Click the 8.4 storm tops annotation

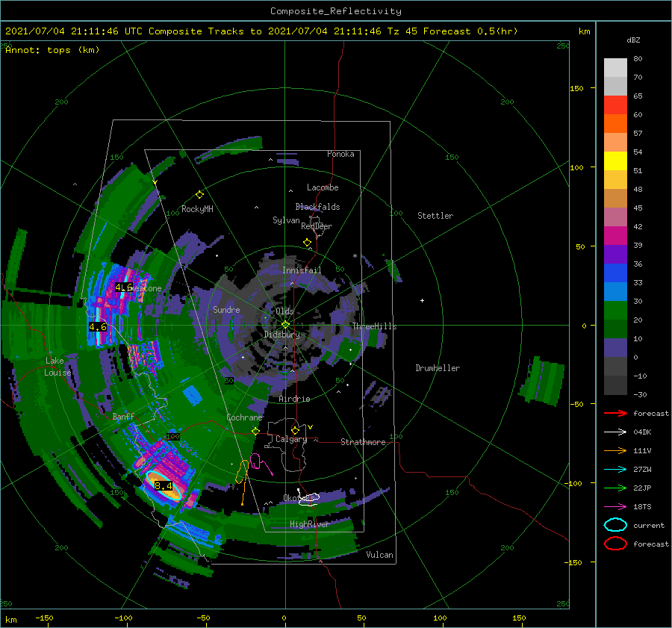164,485
